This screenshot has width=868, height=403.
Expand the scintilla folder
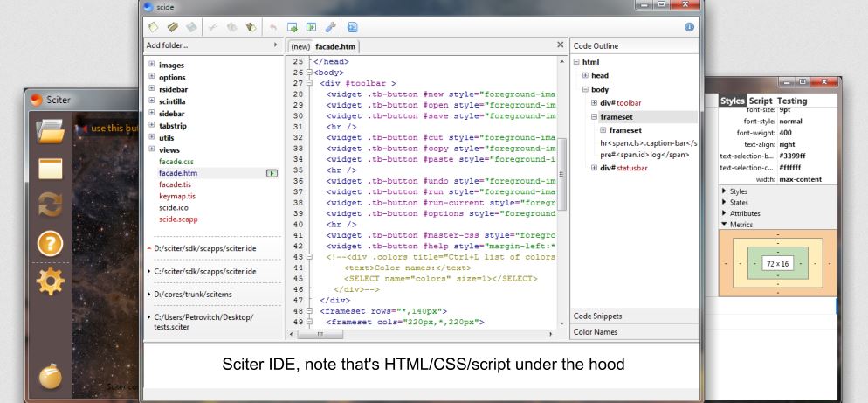[152, 101]
